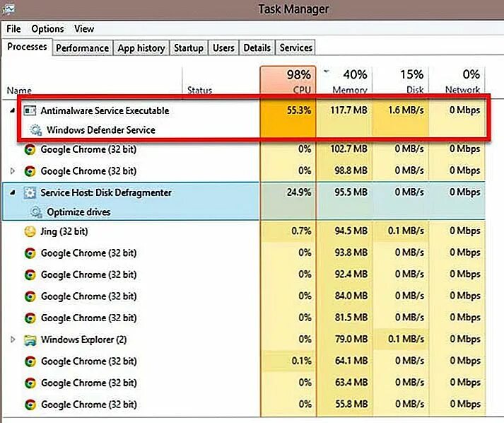504x423 pixels.
Task: Open the Details tab
Action: tap(257, 48)
